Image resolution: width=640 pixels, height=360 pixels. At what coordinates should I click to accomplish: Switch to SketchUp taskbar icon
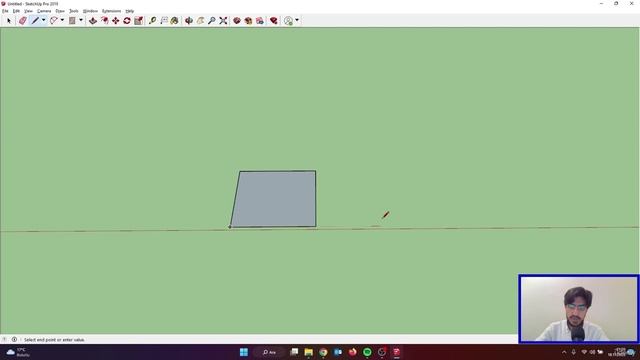[396, 352]
